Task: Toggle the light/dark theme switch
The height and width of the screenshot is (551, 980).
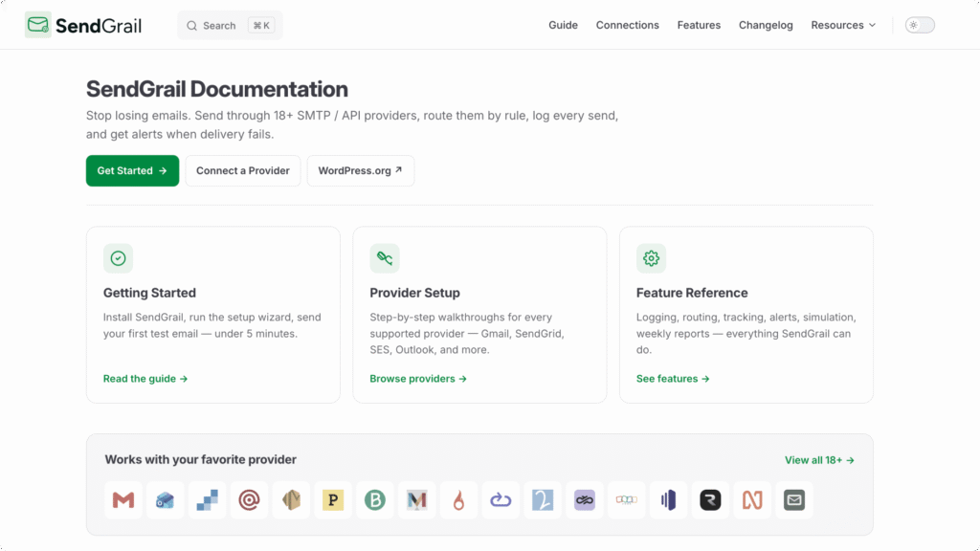Action: (x=920, y=25)
